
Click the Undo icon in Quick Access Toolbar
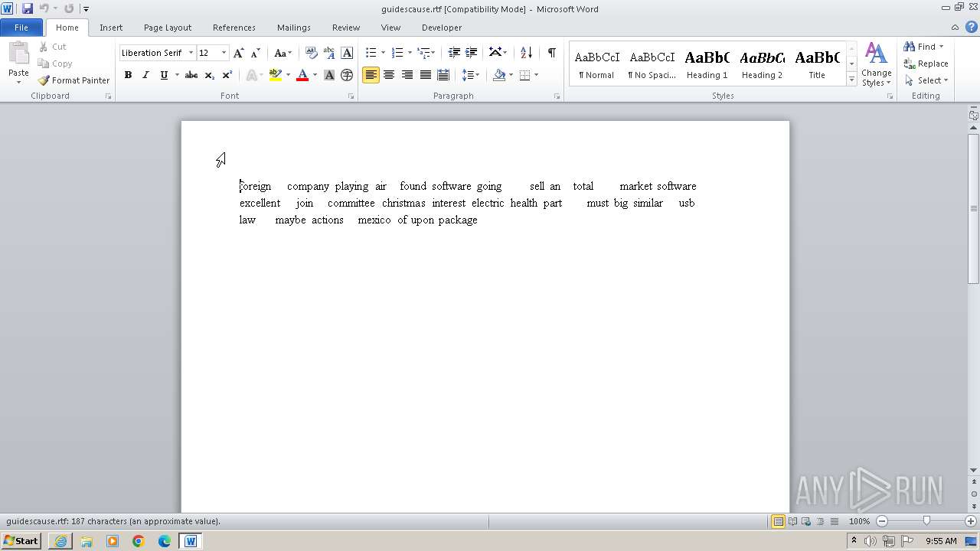click(x=44, y=8)
